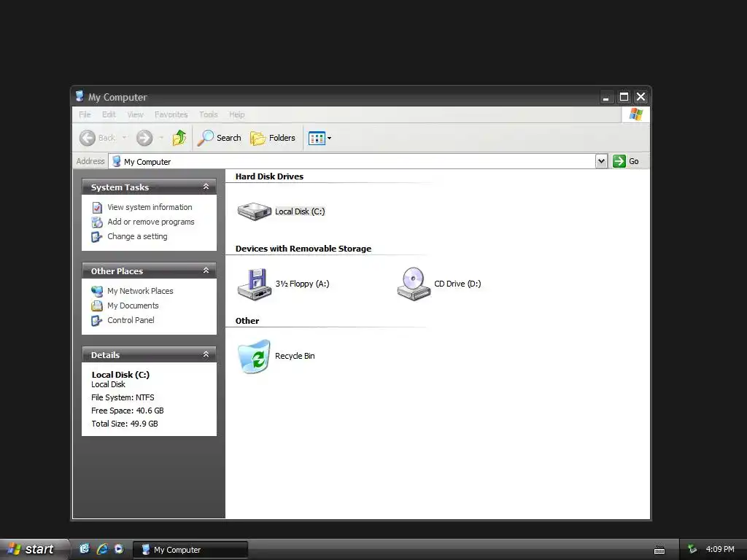
Task: Launch Show Desktop quick launch icon
Action: click(85, 549)
